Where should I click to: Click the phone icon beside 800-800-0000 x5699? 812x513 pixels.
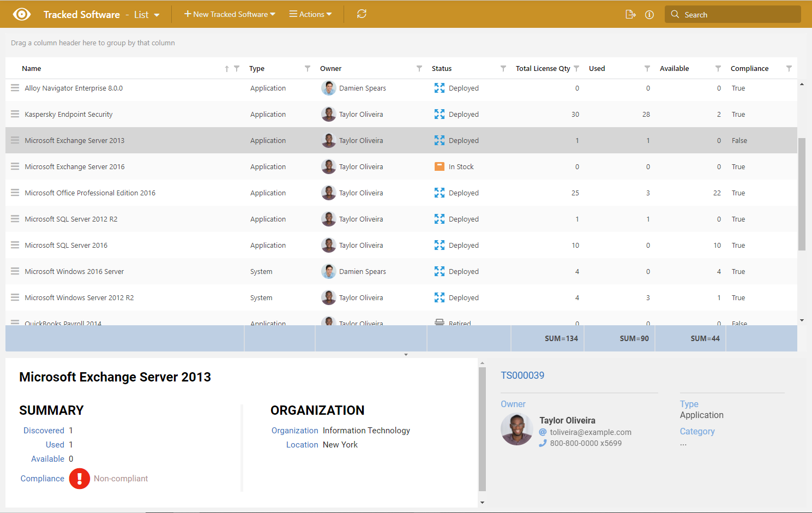pyautogui.click(x=542, y=443)
